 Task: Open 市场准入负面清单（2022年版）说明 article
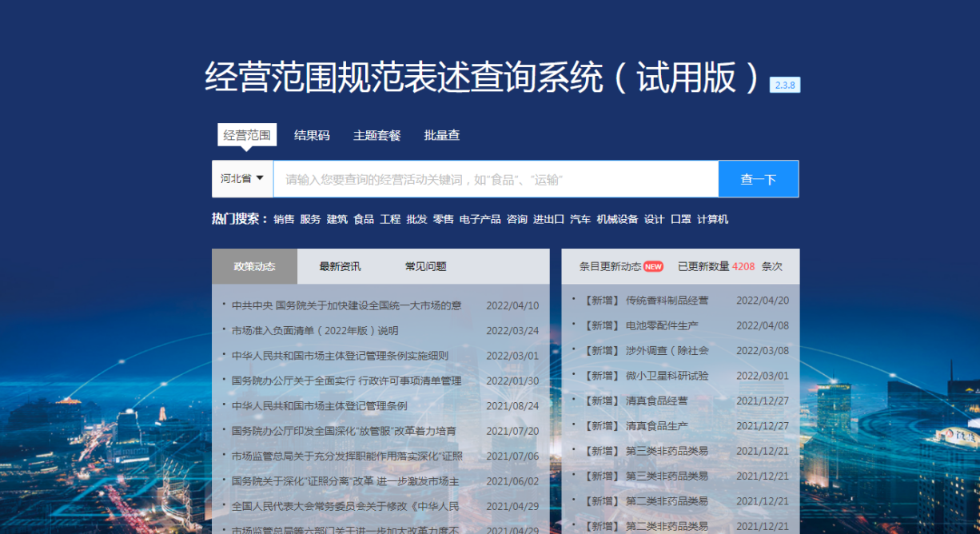315,330
